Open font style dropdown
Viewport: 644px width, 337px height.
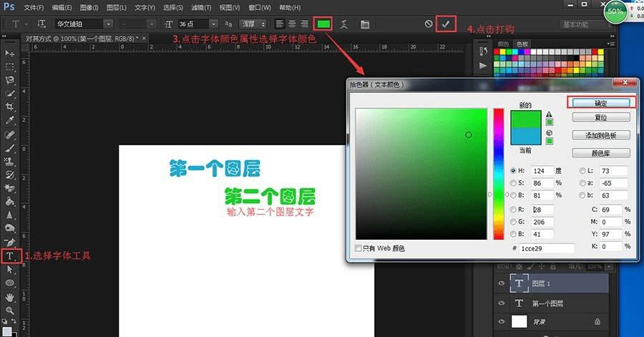pos(152,24)
